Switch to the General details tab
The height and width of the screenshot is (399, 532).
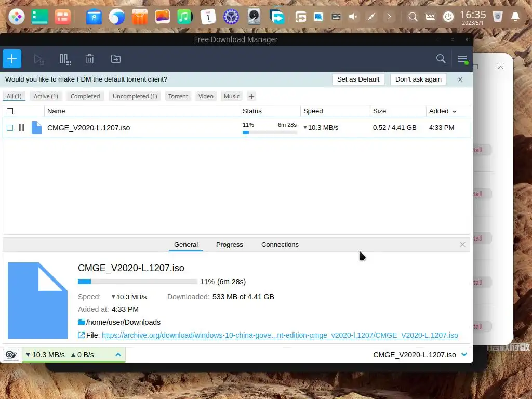[186, 245]
